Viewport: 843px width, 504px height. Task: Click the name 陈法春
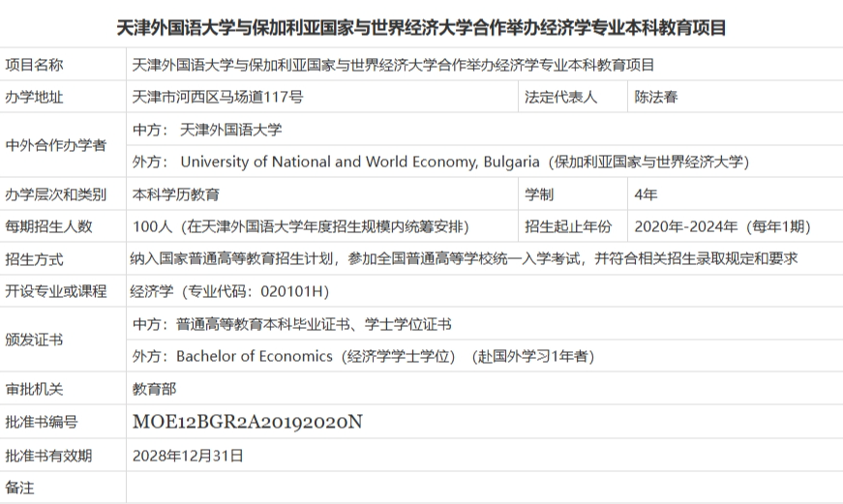coord(656,97)
